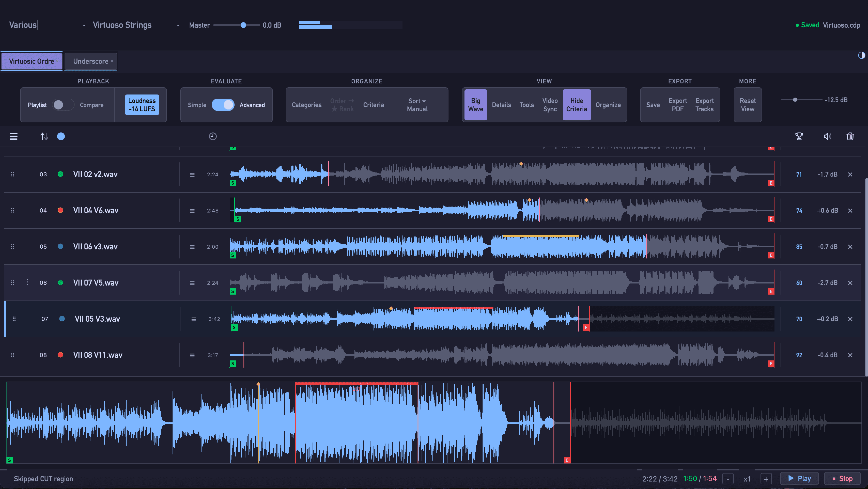
Task: Open the hamburger list menu icon
Action: coord(13,136)
